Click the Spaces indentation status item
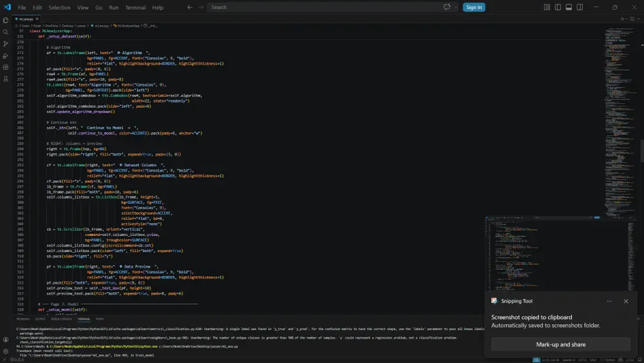644x363 pixels. [569, 360]
